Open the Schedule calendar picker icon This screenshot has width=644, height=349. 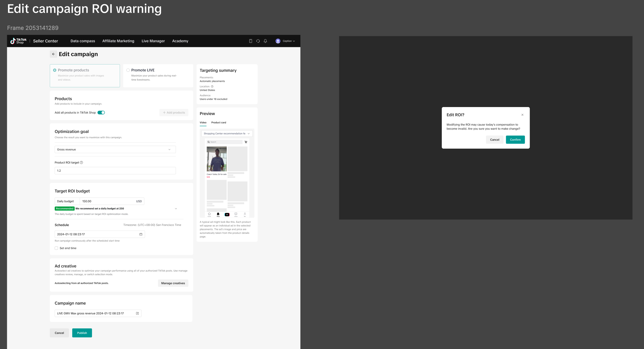(141, 234)
